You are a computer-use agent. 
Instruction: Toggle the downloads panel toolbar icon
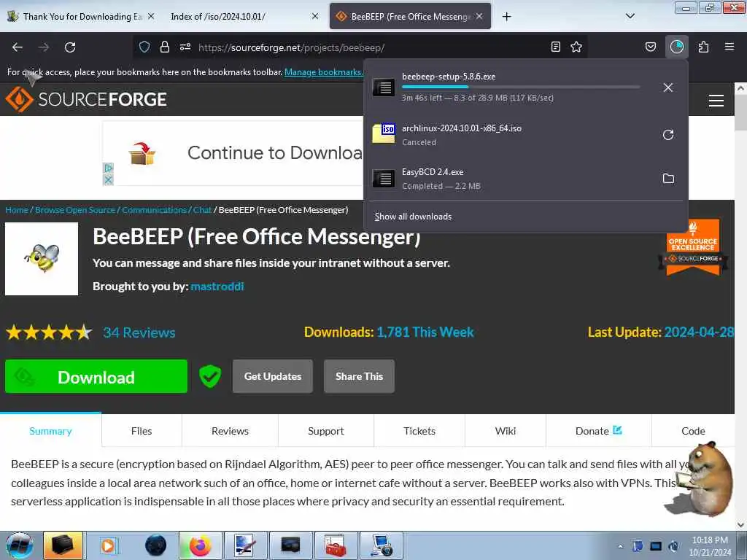coord(676,47)
